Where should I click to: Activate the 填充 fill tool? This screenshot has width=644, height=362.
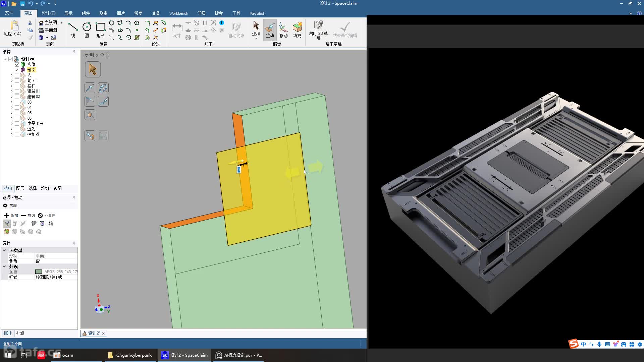point(297,29)
